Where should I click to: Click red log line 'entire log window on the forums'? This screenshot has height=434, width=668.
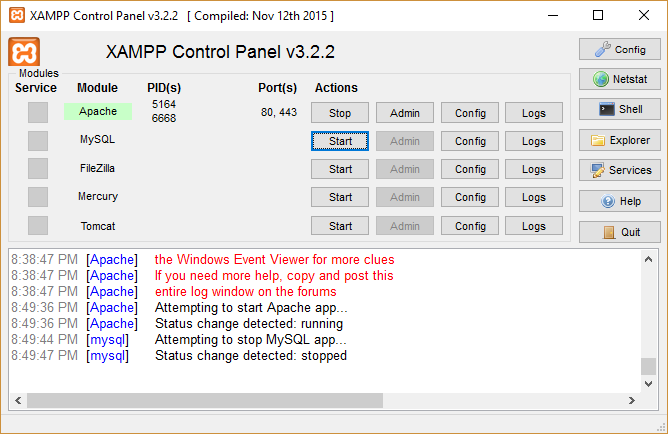click(246, 292)
